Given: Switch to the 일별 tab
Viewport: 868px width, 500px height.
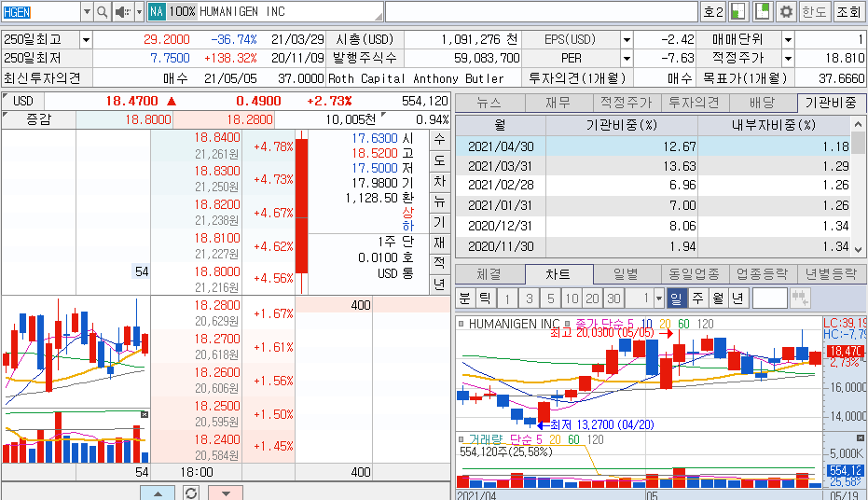Looking at the screenshot, I should point(627,274).
